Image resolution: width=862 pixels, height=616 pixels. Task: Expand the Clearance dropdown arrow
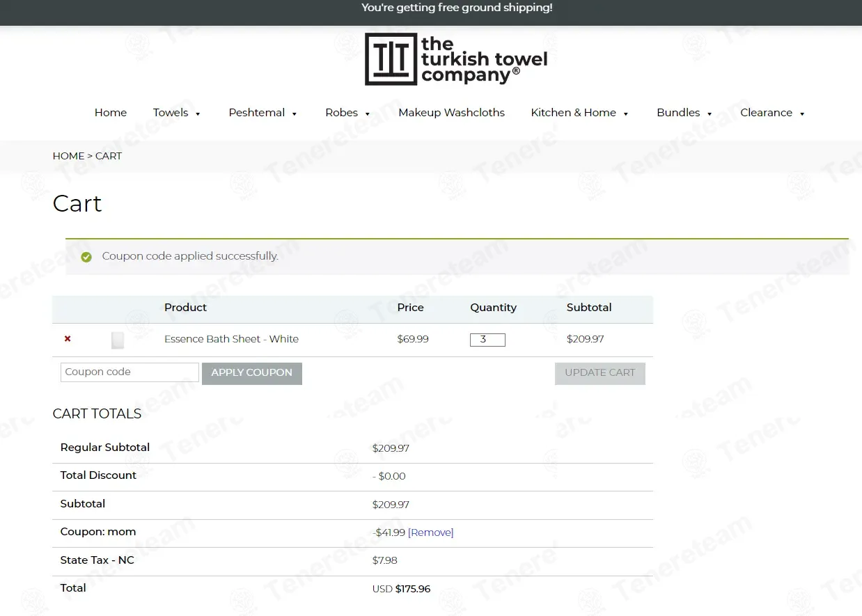coord(802,114)
